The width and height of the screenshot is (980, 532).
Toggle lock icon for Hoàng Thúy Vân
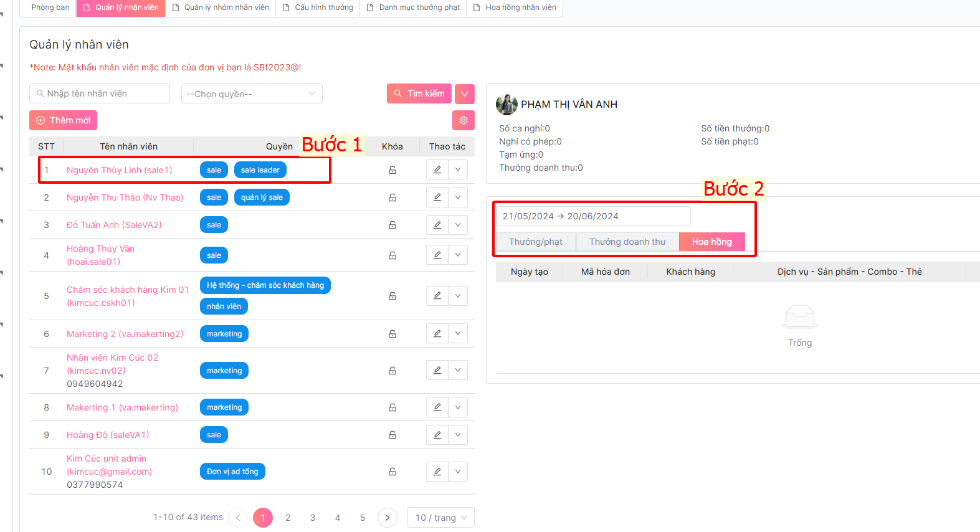pos(392,255)
